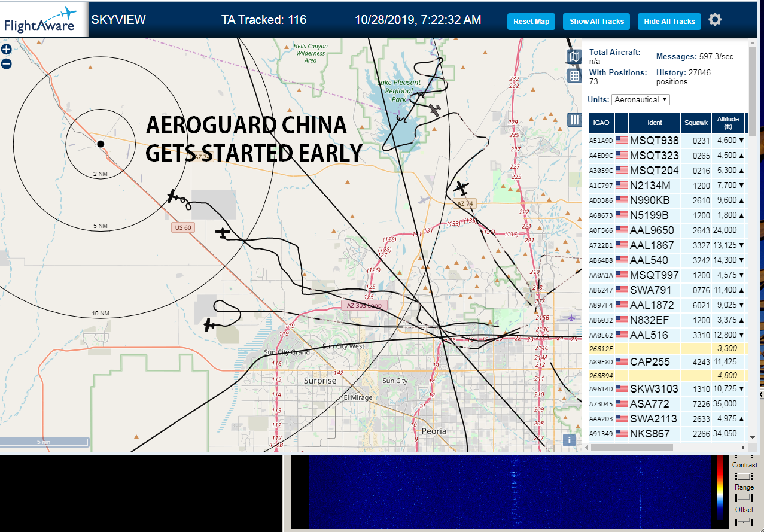Click the purple airport icon at map's east edge
764x532 pixels.
(573, 318)
